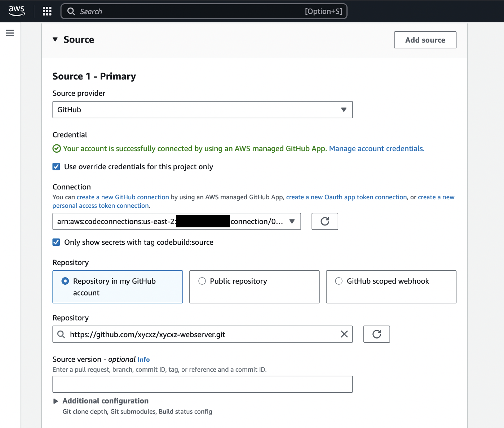504x428 pixels.
Task: Choose GitHub scoped webhook radio option
Action: point(339,281)
